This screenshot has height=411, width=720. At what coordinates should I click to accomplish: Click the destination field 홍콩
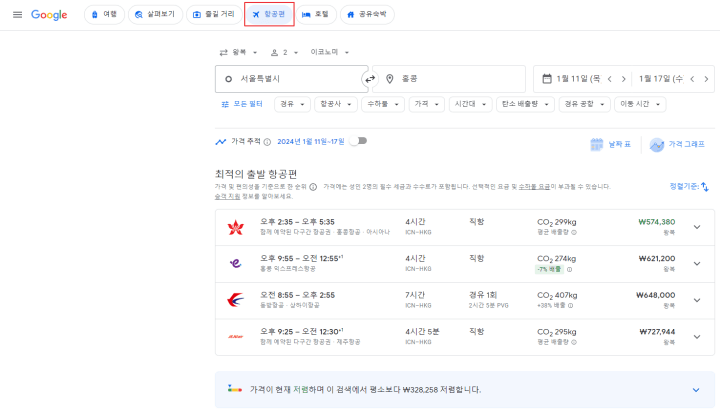pos(449,79)
